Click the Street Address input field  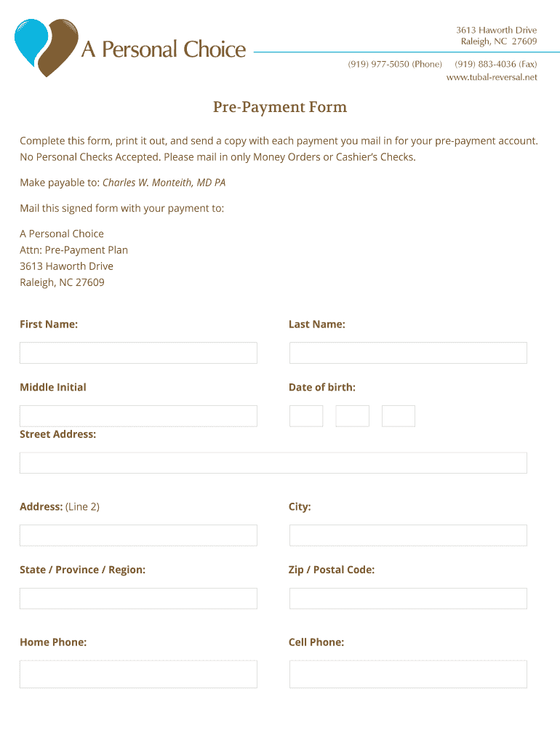pyautogui.click(x=273, y=463)
